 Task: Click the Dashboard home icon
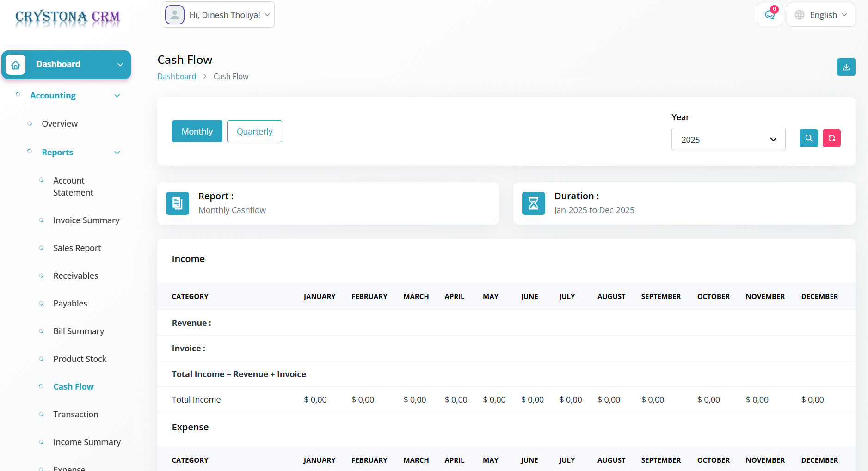tap(16, 65)
